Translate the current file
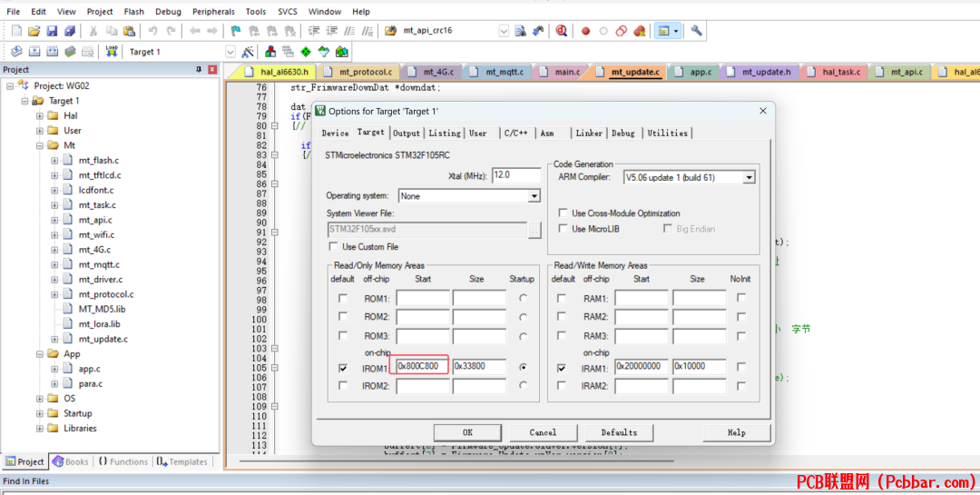This screenshot has width=980, height=495. pos(16,51)
